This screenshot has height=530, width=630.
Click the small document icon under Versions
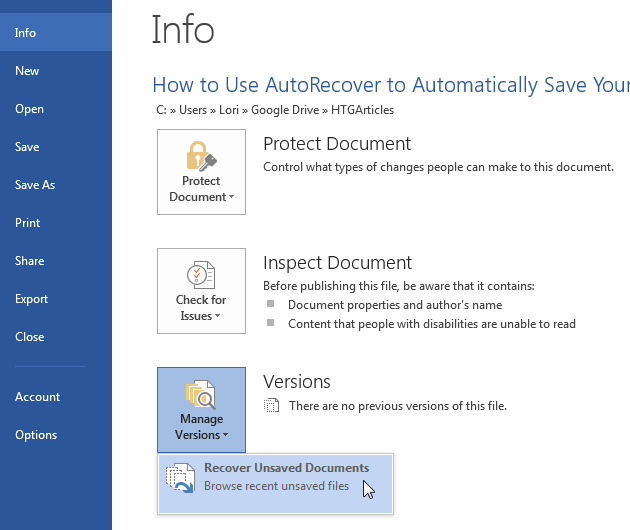pos(271,406)
